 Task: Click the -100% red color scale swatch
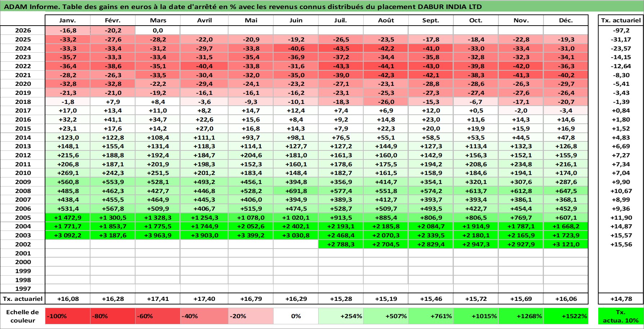point(68,316)
